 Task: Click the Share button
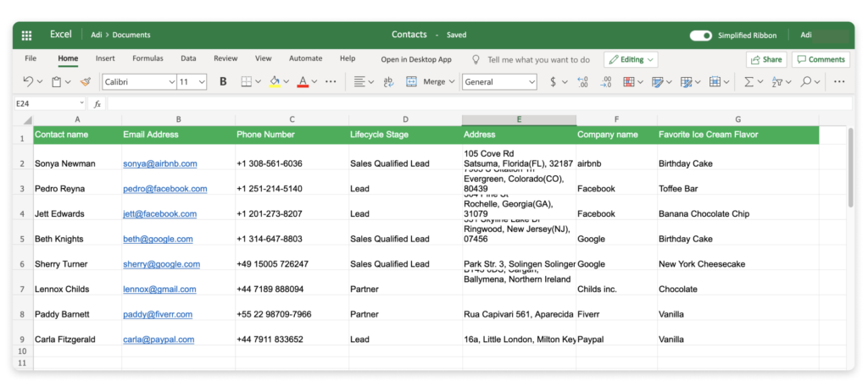tap(765, 59)
